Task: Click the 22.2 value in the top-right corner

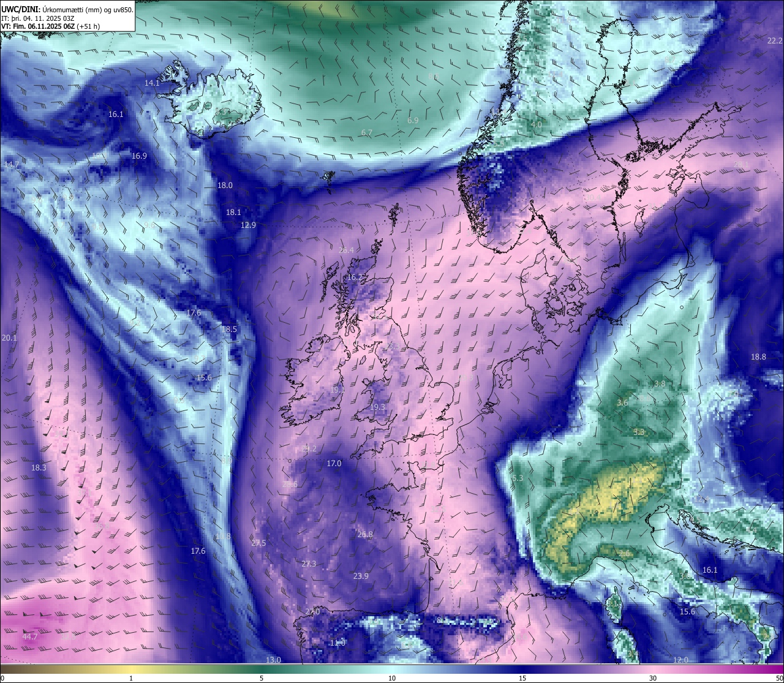Action: [x=775, y=40]
